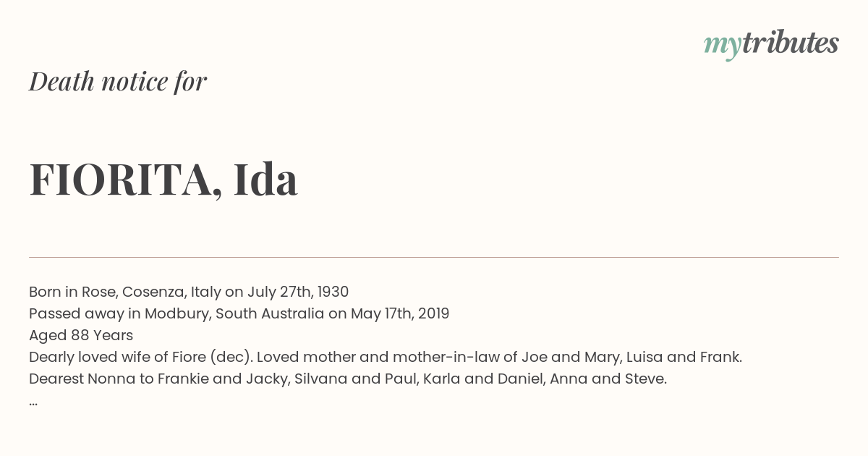
Task: Click "Dearly loved wife of Fiore (dec)" sentence
Action: [x=141, y=357]
